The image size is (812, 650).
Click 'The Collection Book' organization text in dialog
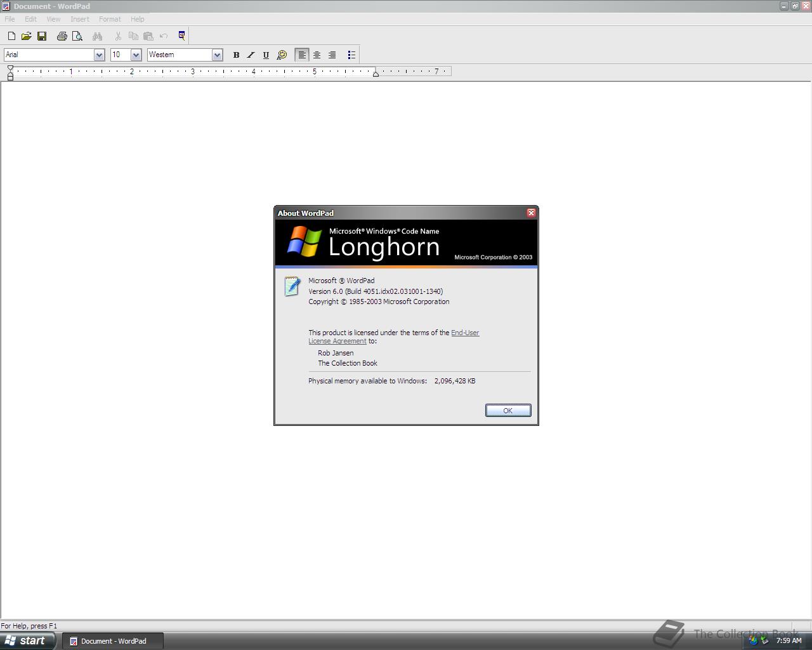[348, 363]
